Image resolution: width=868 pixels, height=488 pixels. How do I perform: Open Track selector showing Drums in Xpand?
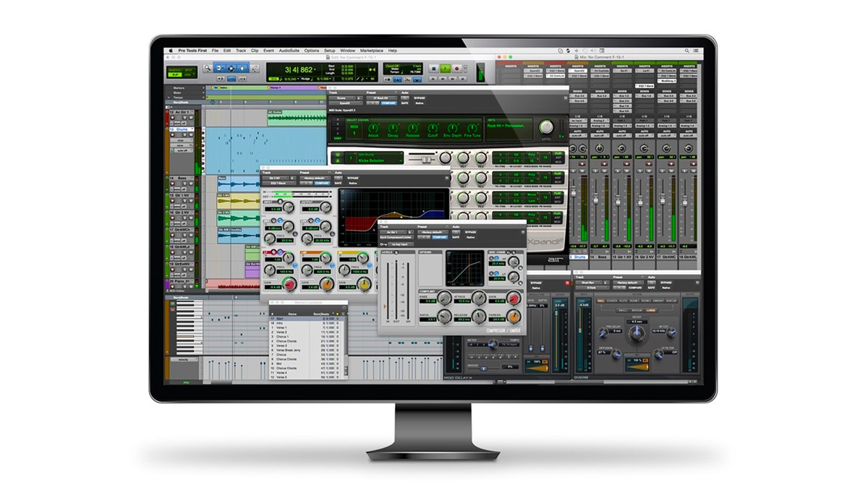342,98
